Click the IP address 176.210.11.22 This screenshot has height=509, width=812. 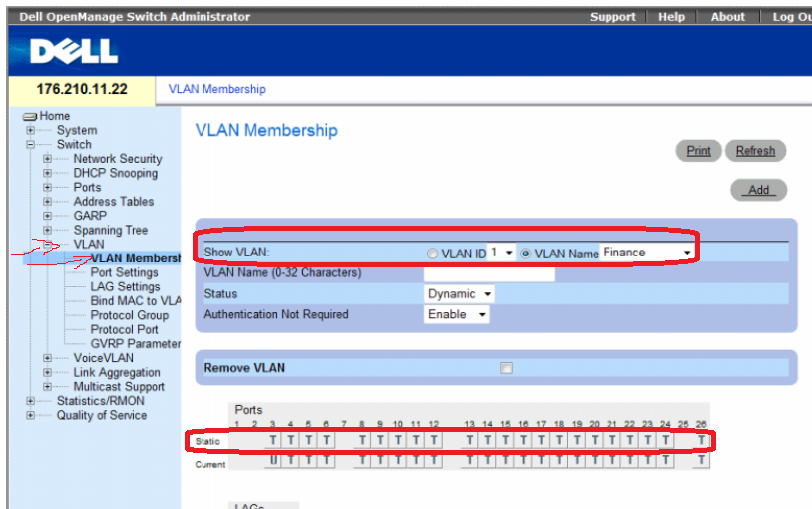tap(82, 89)
